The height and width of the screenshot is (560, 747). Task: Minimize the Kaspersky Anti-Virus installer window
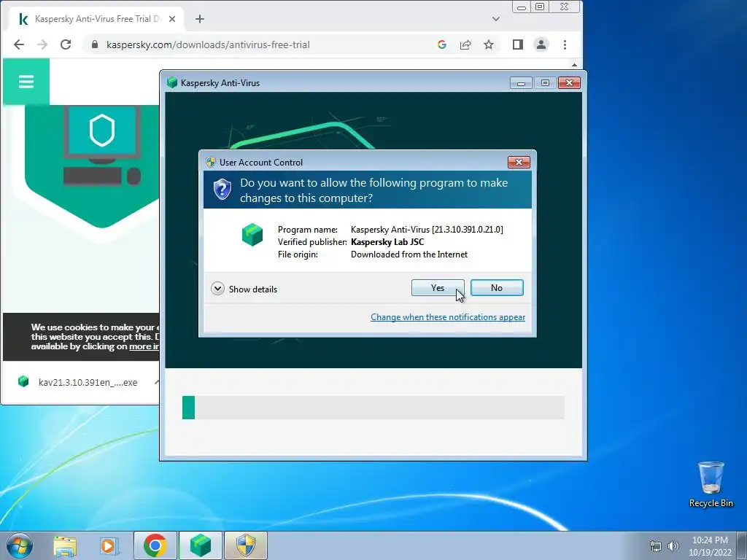[x=521, y=83]
